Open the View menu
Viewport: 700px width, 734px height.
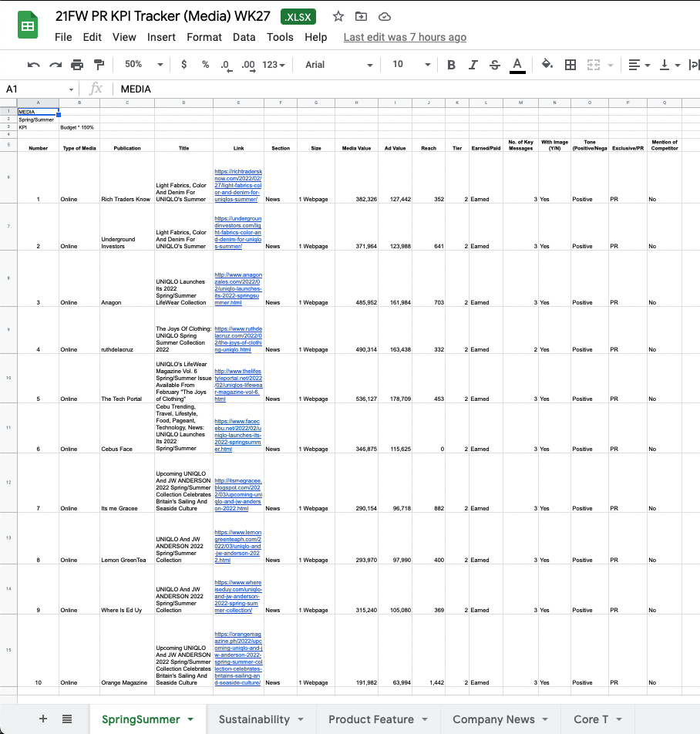tap(124, 38)
